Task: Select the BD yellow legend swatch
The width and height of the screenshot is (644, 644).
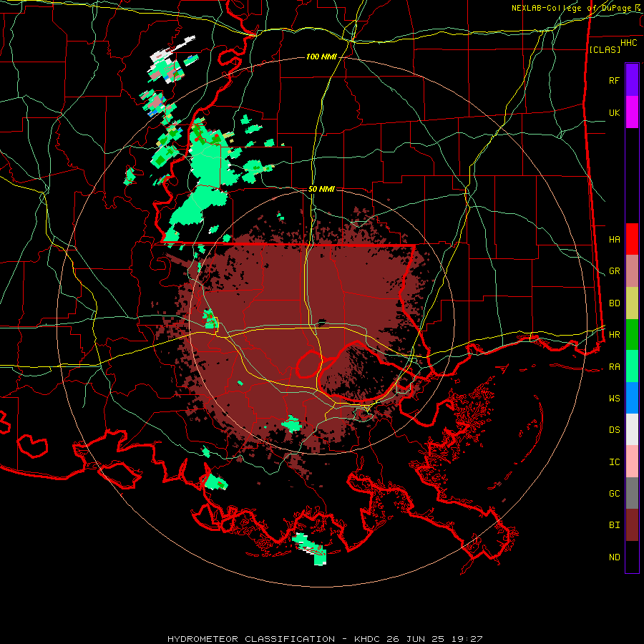Action: [x=632, y=303]
